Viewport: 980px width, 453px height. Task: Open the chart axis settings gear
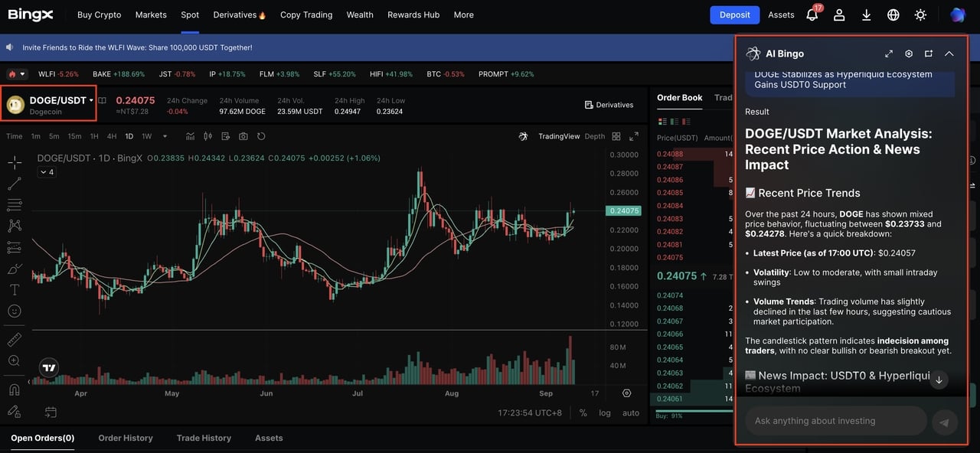[x=627, y=393]
